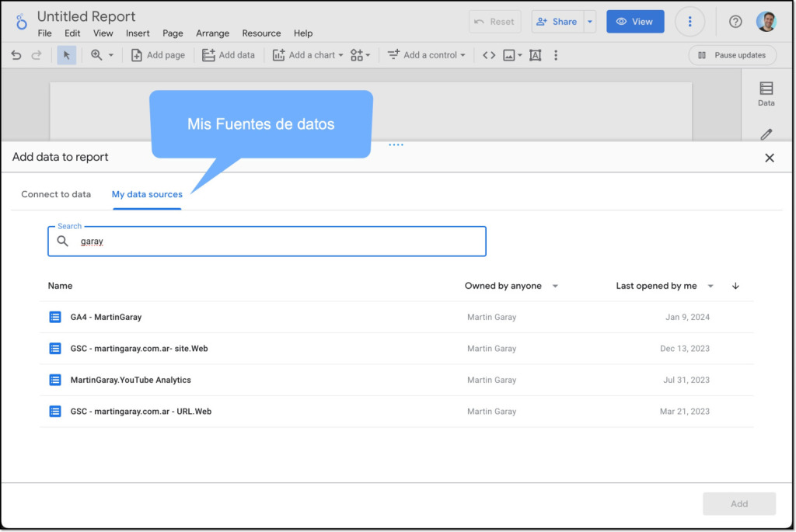Share the report
Image resolution: width=796 pixels, height=532 pixels.
coord(557,22)
